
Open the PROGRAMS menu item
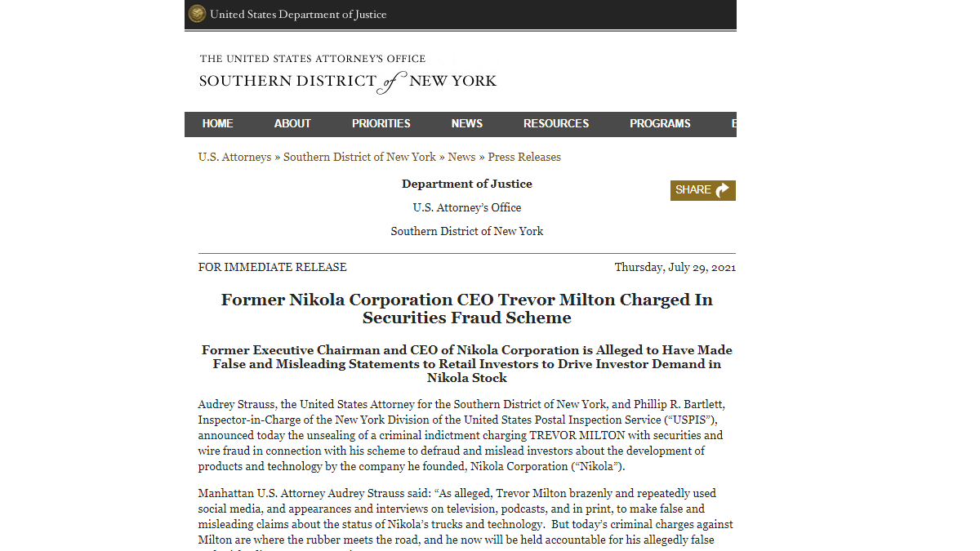click(660, 124)
